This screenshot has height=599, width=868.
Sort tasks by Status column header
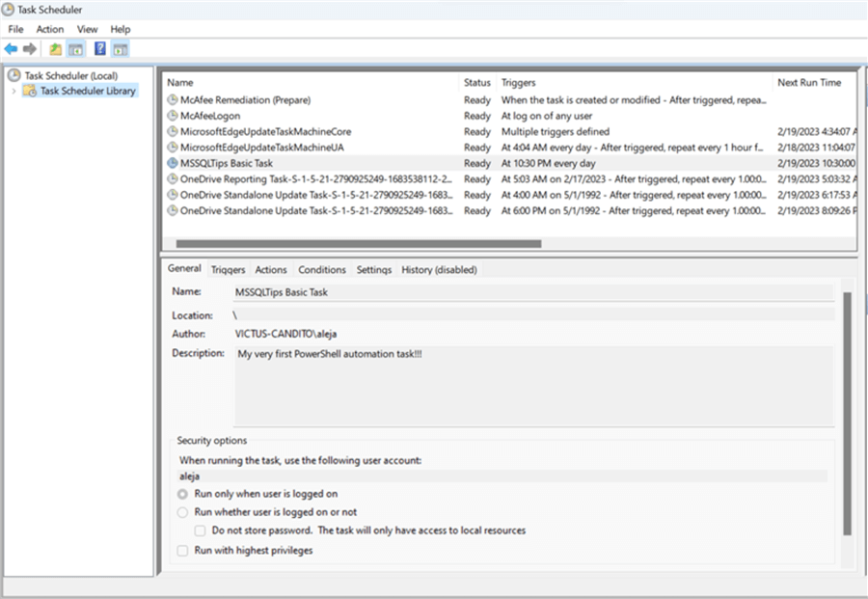(x=477, y=83)
